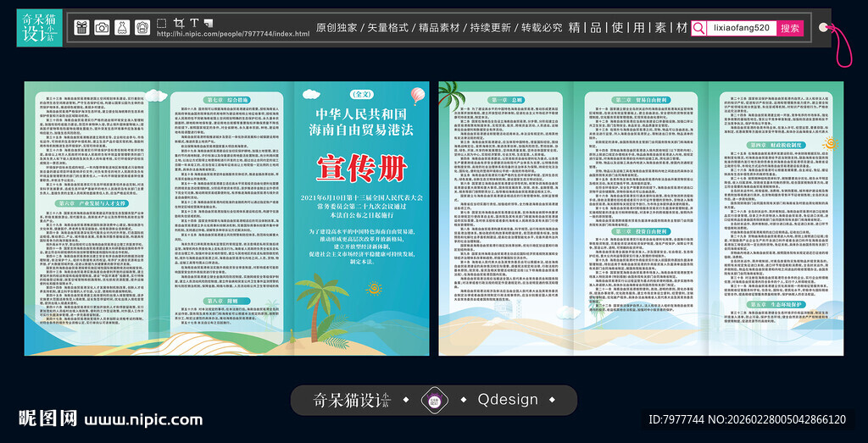Click the 中华人民共和国 heading
The width and height of the screenshot is (868, 443).
coord(361,114)
